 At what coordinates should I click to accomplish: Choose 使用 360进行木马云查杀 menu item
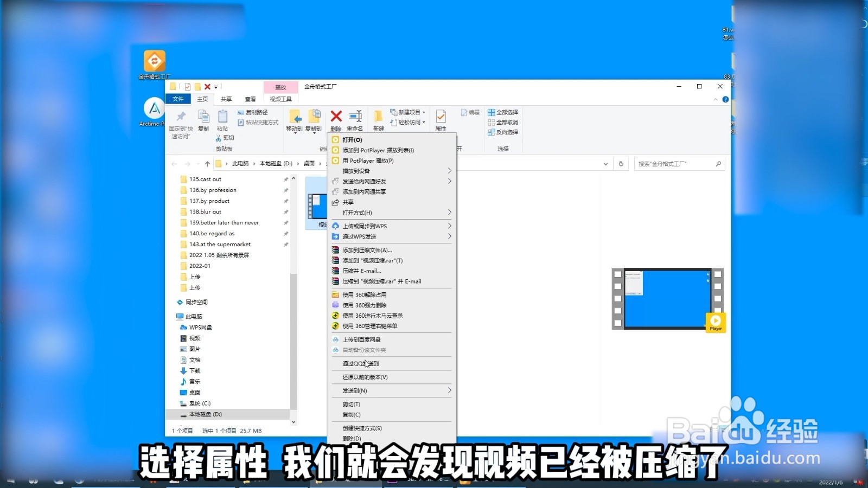pyautogui.click(x=391, y=316)
